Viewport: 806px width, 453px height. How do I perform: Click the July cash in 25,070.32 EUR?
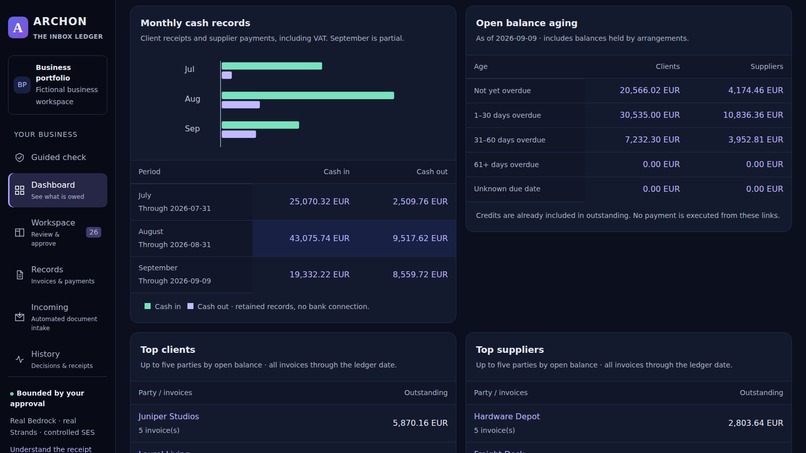(x=319, y=202)
